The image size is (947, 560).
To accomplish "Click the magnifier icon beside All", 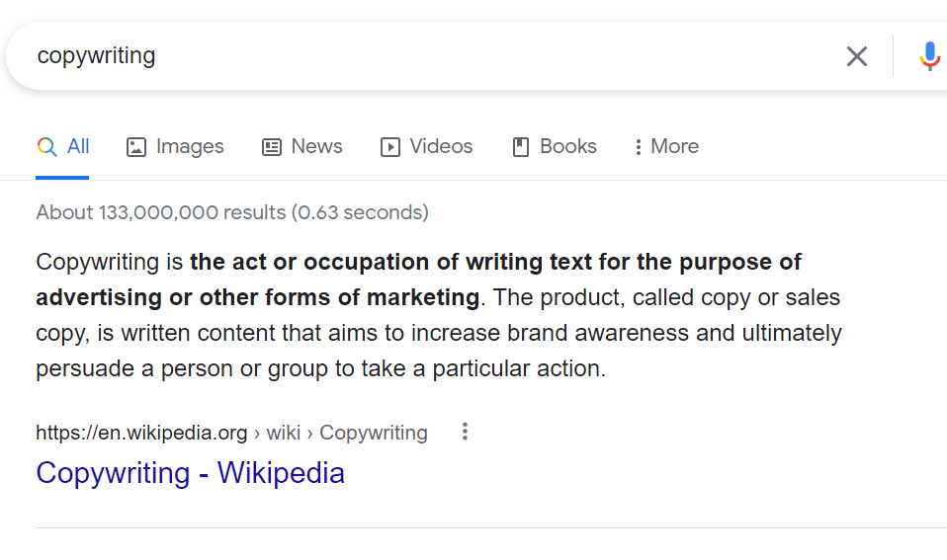I will 46,146.
